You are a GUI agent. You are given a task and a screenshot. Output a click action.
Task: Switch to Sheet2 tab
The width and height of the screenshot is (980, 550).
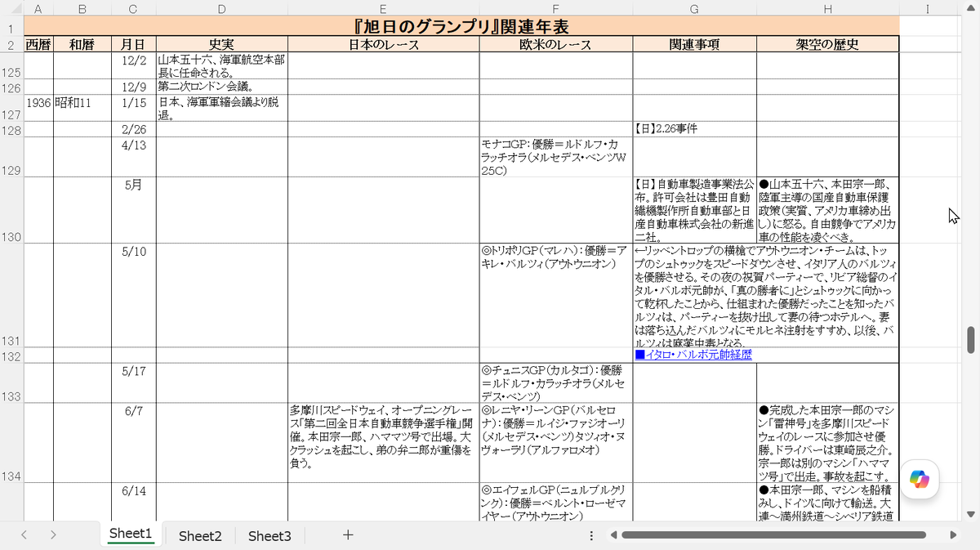click(200, 535)
